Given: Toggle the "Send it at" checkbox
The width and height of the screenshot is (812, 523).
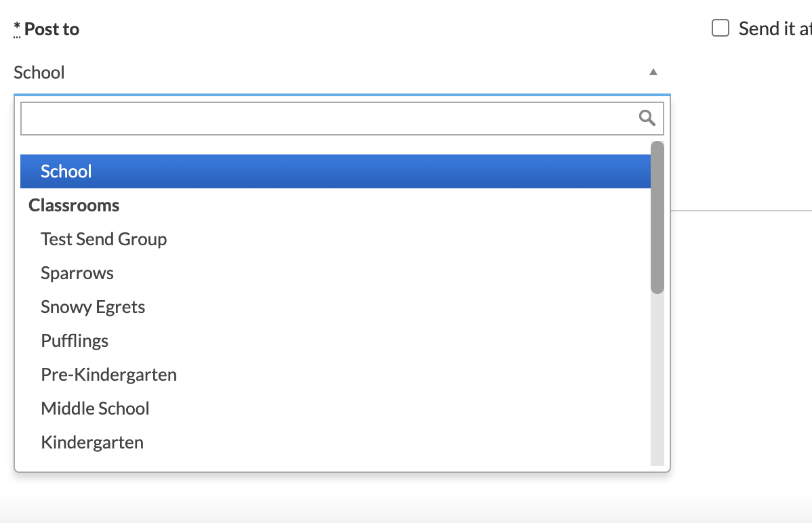Looking at the screenshot, I should point(720,28).
